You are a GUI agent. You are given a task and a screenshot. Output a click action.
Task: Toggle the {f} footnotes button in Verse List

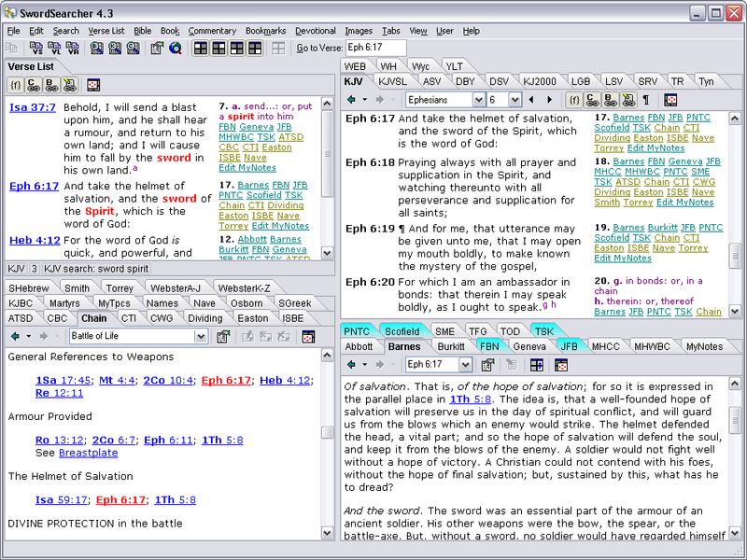[x=16, y=85]
